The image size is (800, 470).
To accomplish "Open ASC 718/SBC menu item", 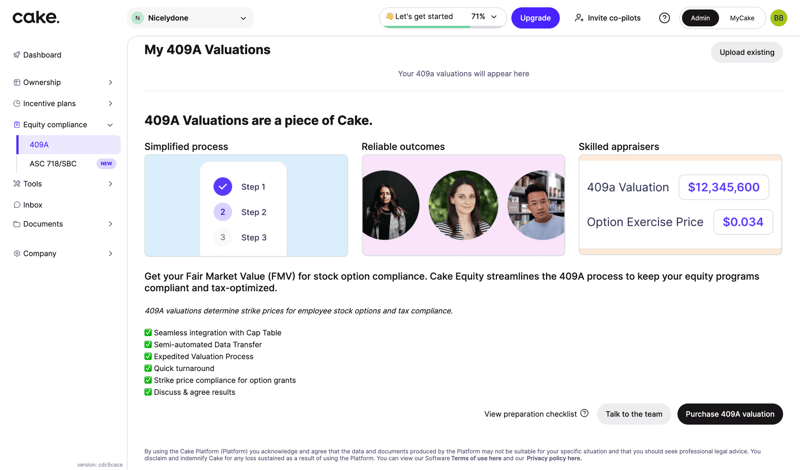I will tap(53, 164).
